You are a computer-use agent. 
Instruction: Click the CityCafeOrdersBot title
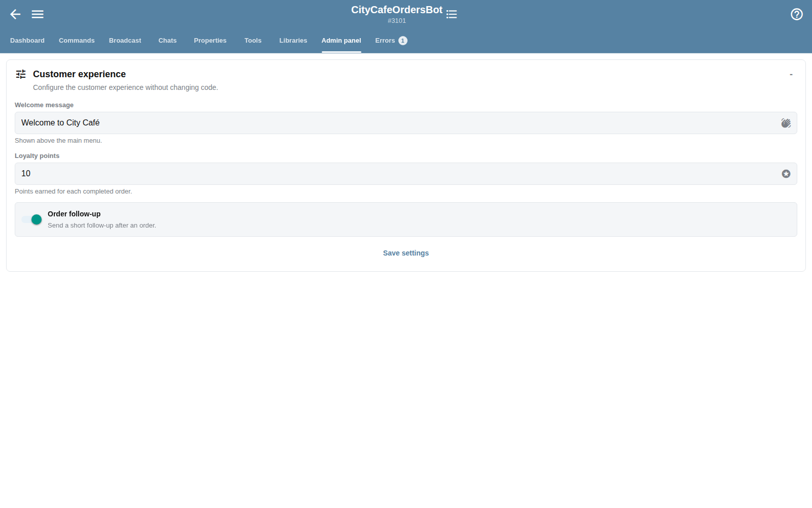397,10
